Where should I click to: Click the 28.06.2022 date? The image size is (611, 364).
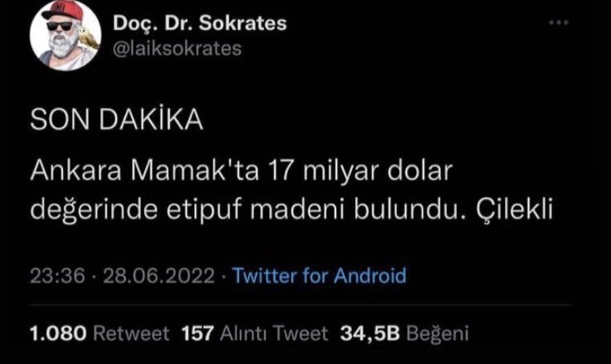pyautogui.click(x=159, y=276)
